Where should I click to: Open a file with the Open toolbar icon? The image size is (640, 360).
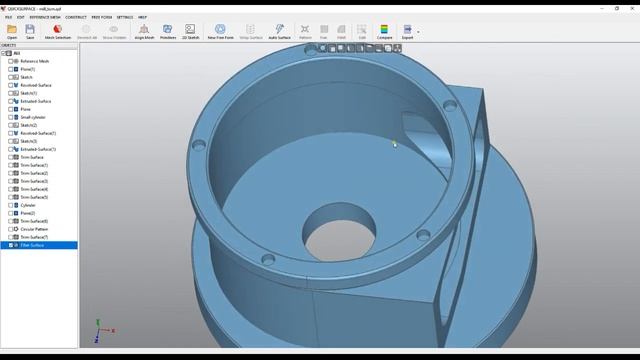(12, 29)
